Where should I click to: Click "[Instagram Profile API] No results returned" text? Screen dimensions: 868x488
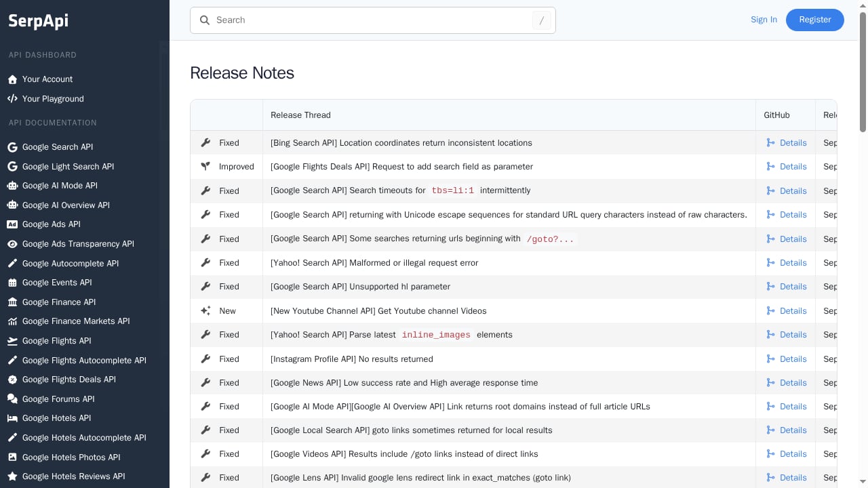click(351, 359)
